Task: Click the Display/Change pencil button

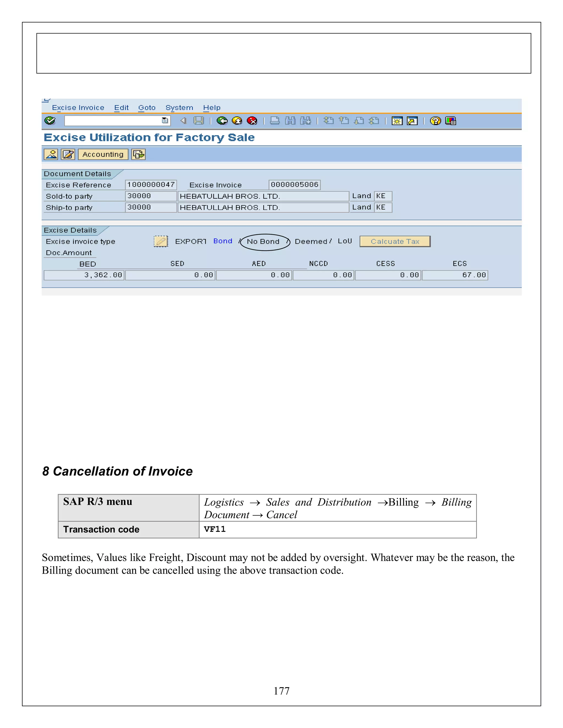Action: tap(68, 154)
